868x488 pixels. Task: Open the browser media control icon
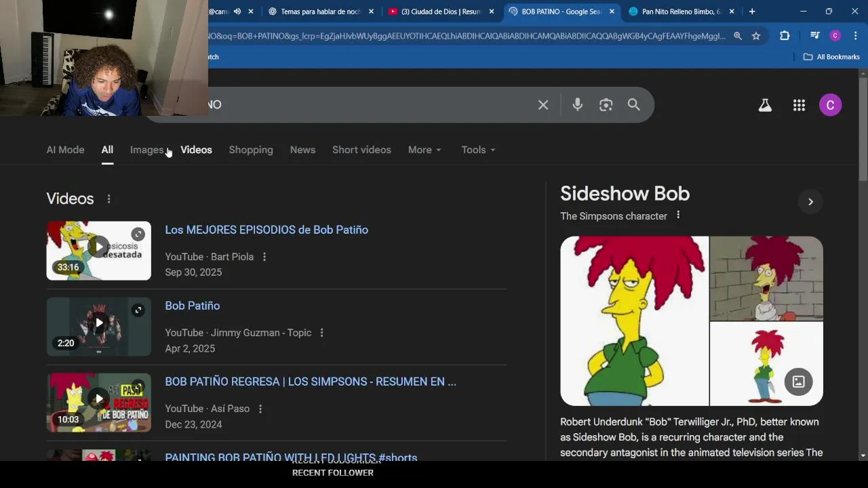815,36
